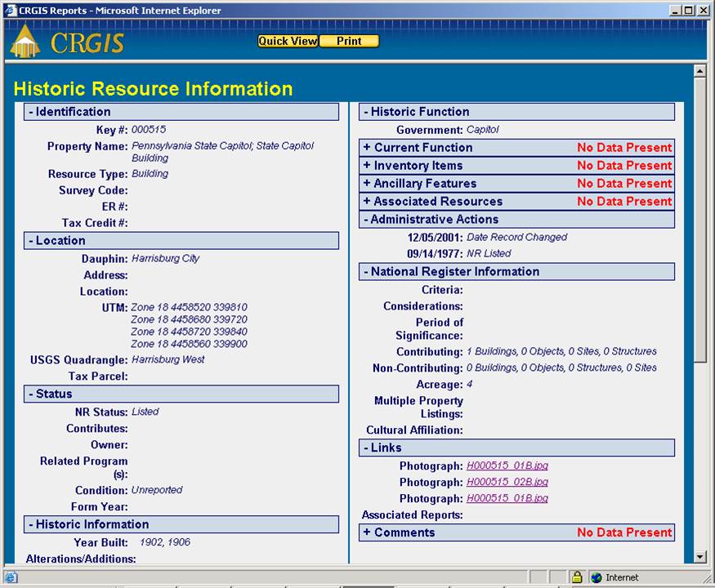Click the Harrisburg West quadrangle value

tap(168, 359)
